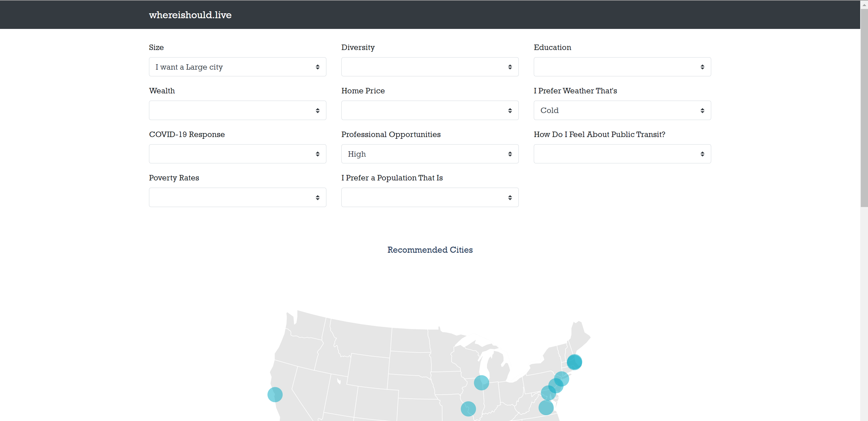Open the Wealth dropdown menu
Screen dimensions: 868x421
click(237, 110)
